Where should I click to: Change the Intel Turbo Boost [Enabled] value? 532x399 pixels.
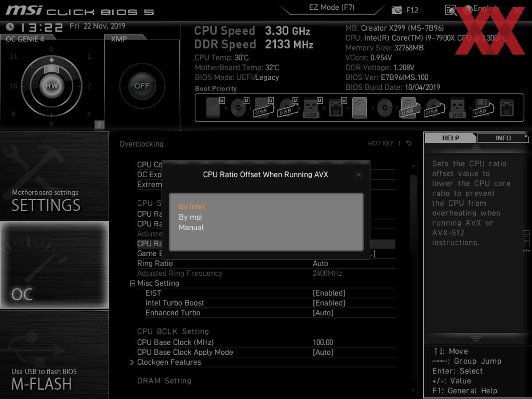(329, 303)
